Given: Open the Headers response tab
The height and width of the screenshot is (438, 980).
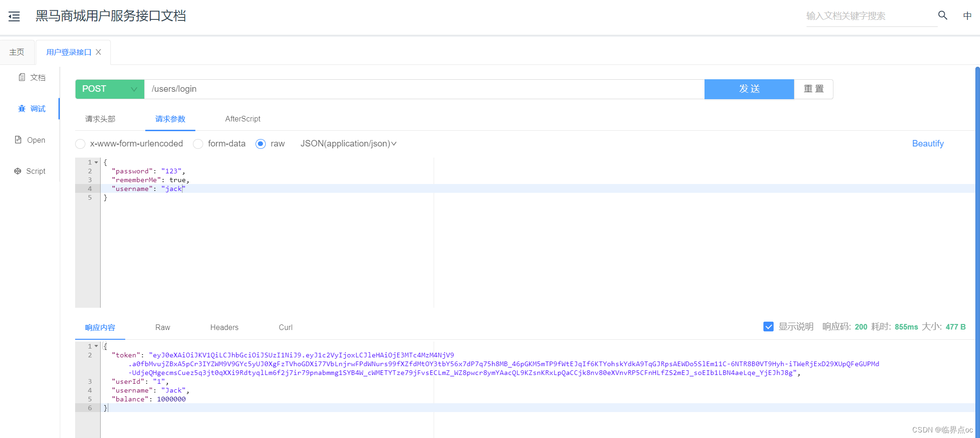Looking at the screenshot, I should coord(224,327).
